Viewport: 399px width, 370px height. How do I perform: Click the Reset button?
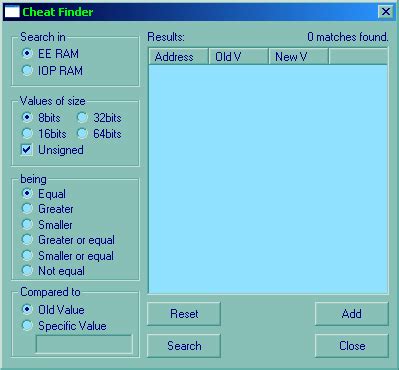click(184, 314)
